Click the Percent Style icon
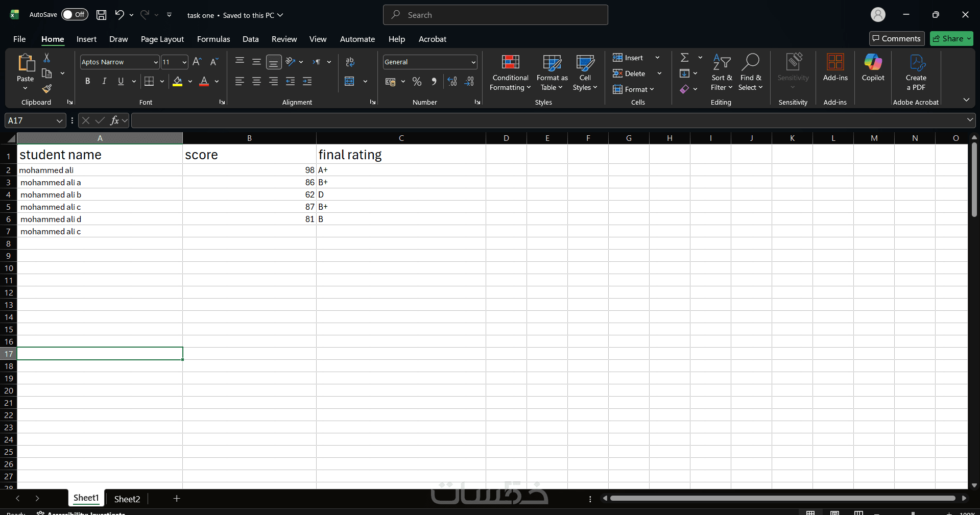This screenshot has width=980, height=515. tap(417, 82)
